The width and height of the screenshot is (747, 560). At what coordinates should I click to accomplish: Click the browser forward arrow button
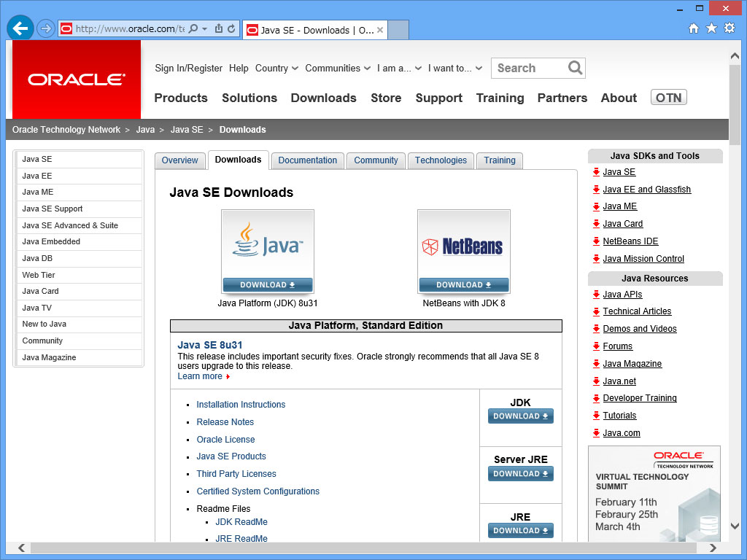[x=46, y=28]
